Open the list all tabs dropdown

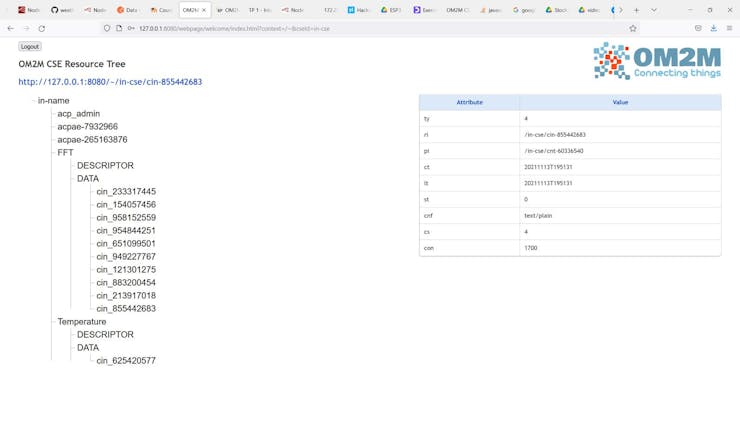tap(654, 10)
